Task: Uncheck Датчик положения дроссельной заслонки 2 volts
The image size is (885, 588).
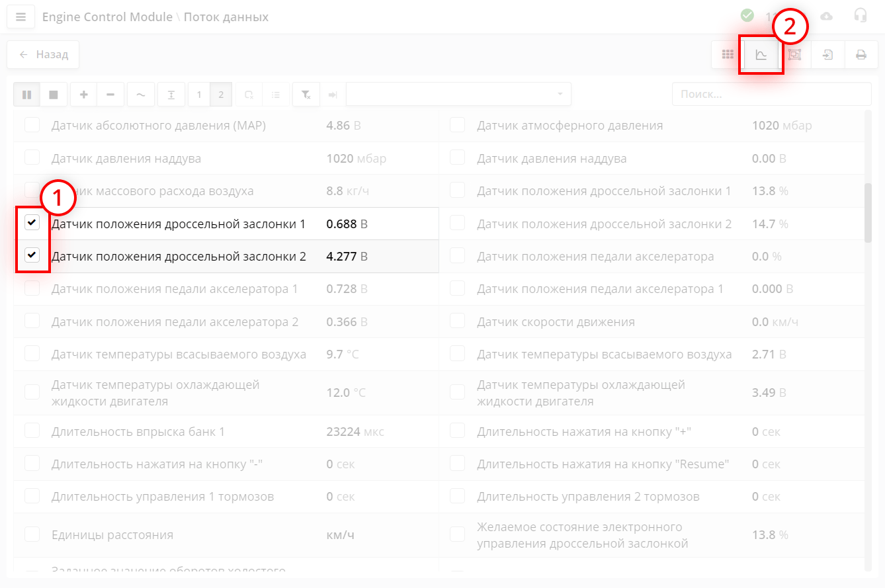Action: tap(32, 255)
